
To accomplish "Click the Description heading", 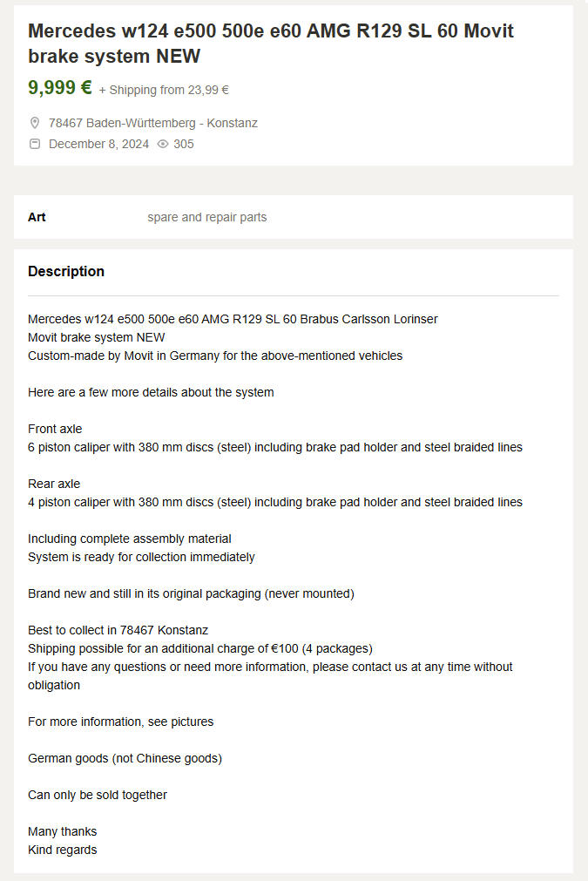I will [66, 271].
